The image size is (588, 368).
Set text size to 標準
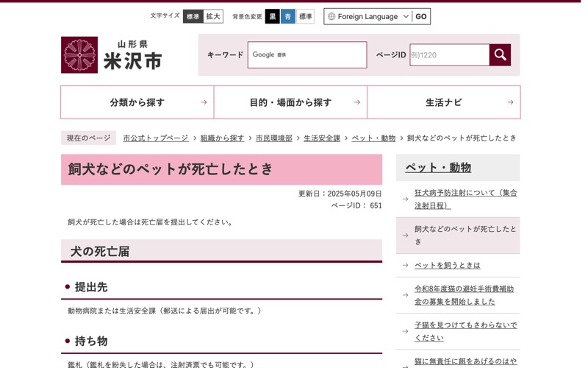(x=193, y=16)
